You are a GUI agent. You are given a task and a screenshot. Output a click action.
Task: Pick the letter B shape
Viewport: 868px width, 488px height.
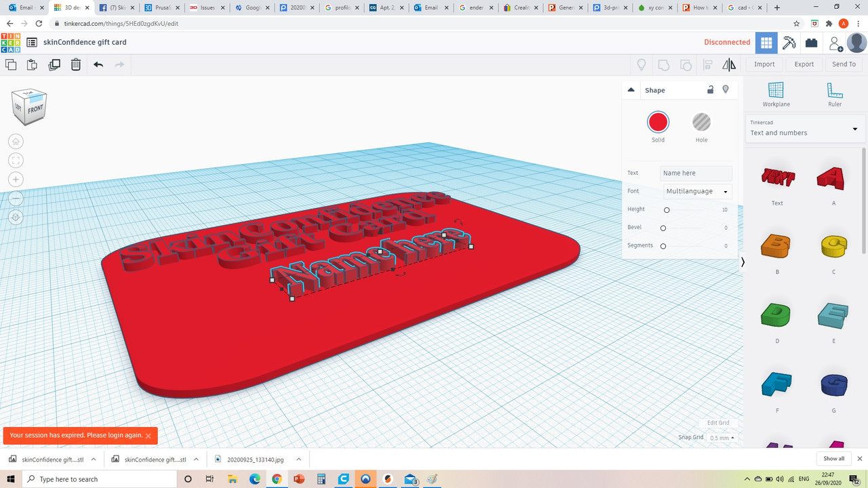(777, 247)
